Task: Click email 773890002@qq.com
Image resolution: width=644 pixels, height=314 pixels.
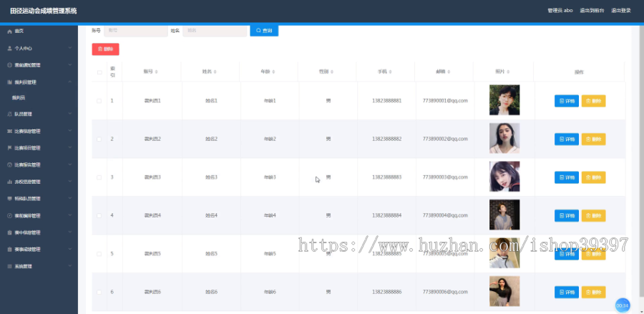Action: pyautogui.click(x=445, y=139)
